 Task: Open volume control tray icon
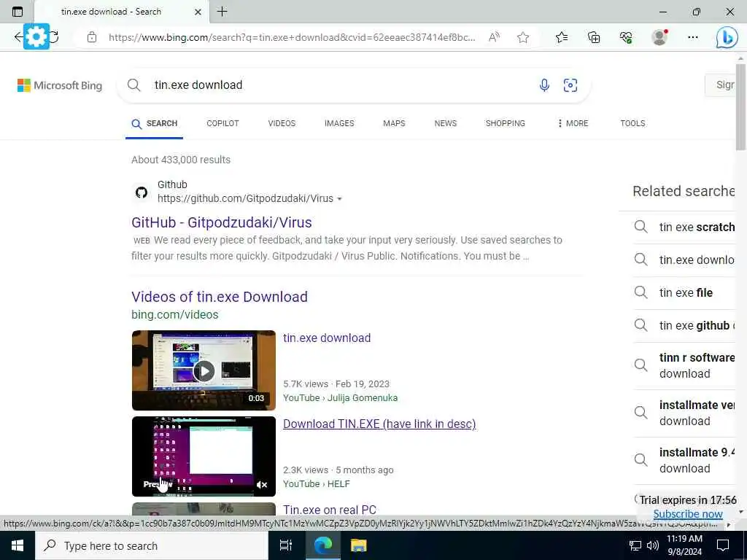pos(653,545)
